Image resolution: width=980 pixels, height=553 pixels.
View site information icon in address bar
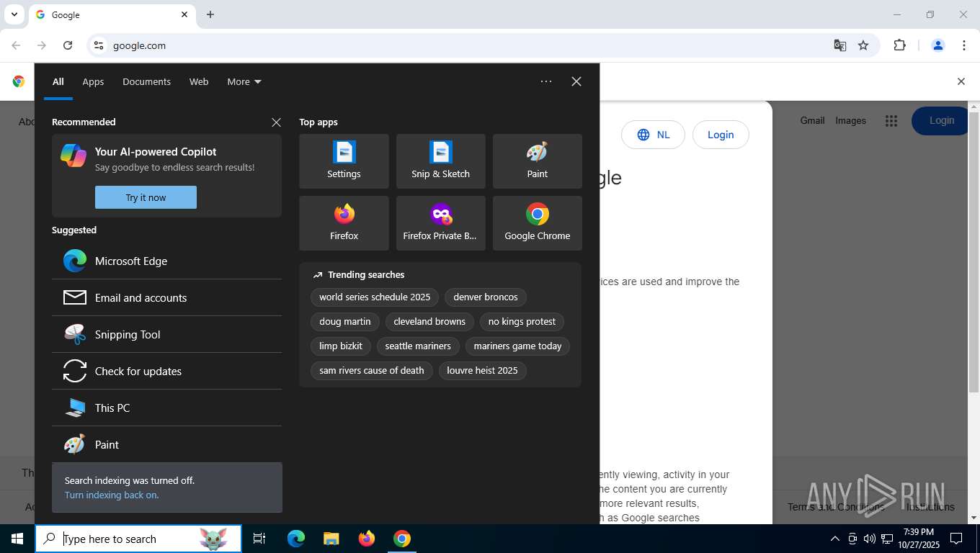coord(99,45)
